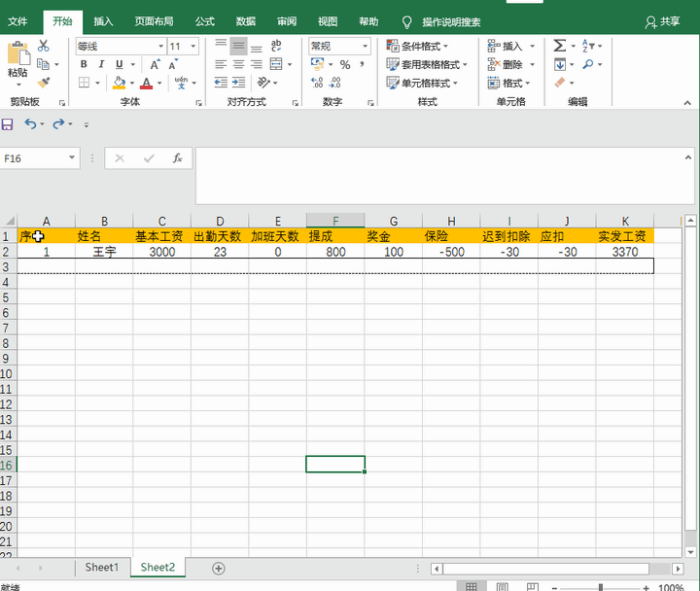Expand the number format dropdown showing 常规
700x591 pixels.
point(366,46)
